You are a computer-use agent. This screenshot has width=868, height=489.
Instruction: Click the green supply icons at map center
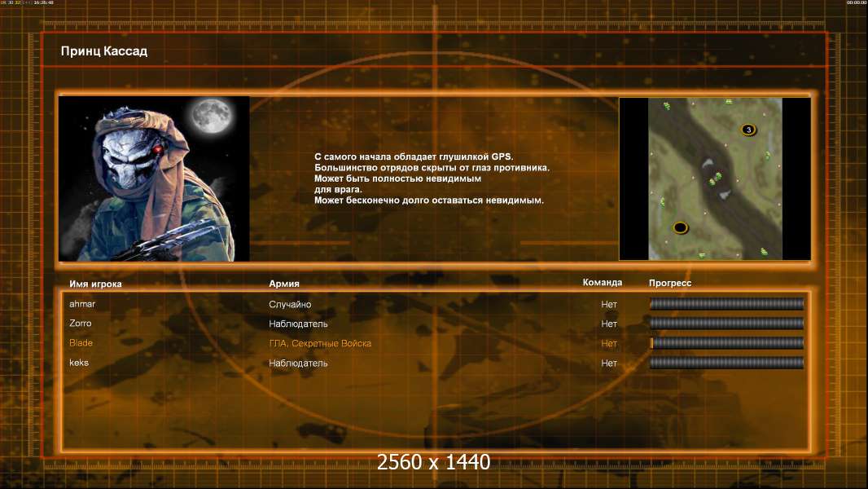[x=715, y=178]
